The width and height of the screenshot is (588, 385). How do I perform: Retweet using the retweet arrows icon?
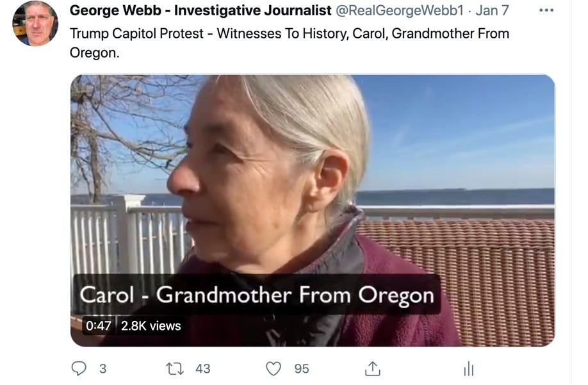click(x=175, y=369)
